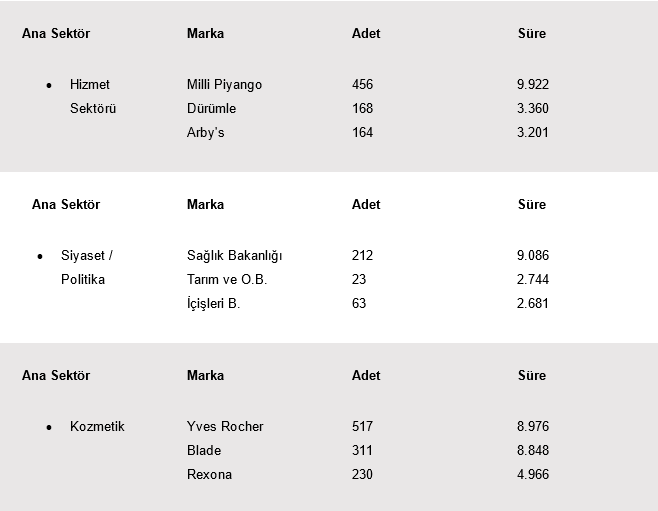Click the Blade brand entry

pos(204,450)
